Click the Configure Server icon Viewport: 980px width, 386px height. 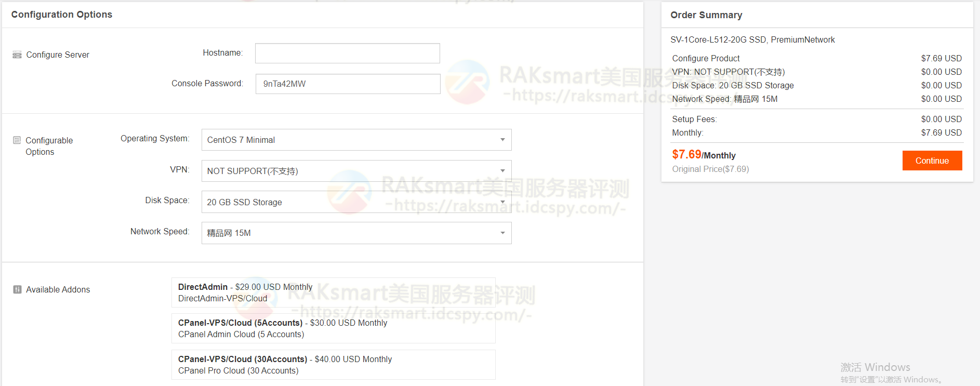pyautogui.click(x=17, y=55)
